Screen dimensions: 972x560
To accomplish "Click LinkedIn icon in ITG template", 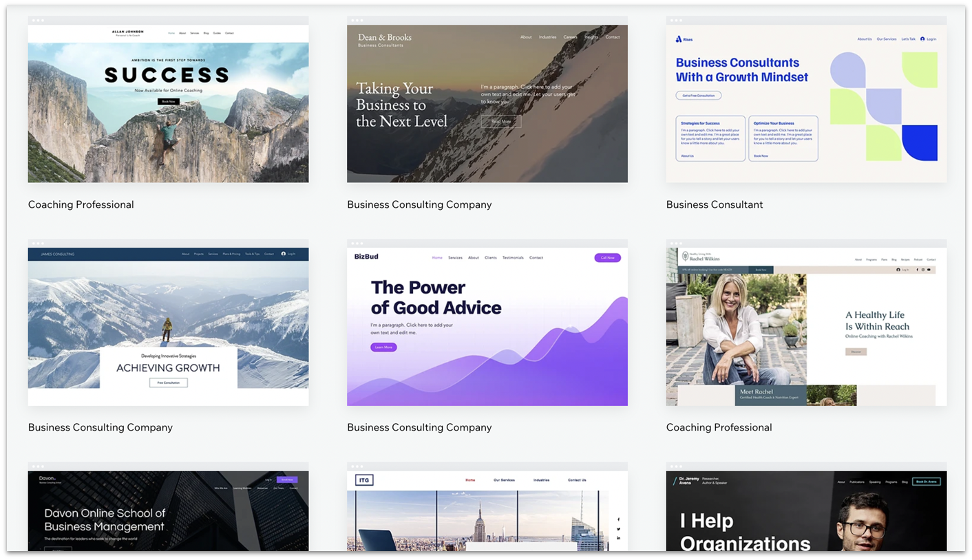I will (x=618, y=537).
